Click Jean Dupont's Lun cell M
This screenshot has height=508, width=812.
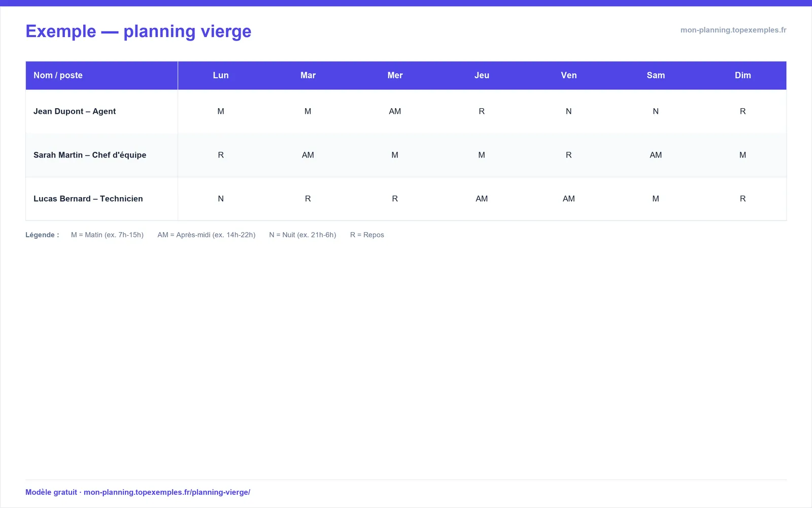click(x=221, y=111)
